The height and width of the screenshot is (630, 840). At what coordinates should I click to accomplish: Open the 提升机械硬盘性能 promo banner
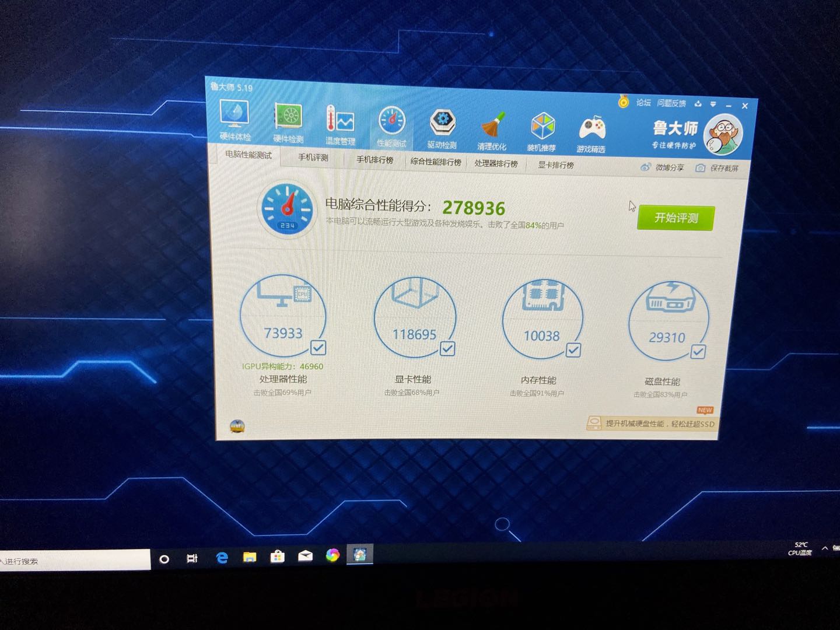651,423
